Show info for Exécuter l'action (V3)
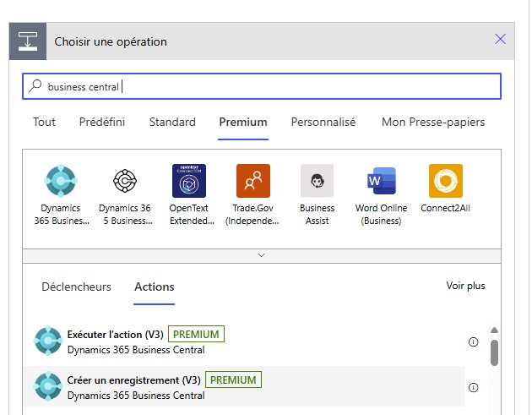 tap(473, 342)
